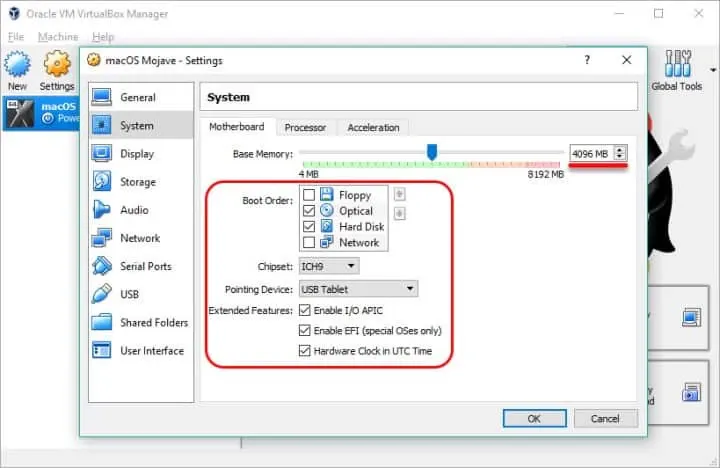The width and height of the screenshot is (720, 468).
Task: Toggle Enable EFI (special OSes only)
Action: (x=304, y=330)
